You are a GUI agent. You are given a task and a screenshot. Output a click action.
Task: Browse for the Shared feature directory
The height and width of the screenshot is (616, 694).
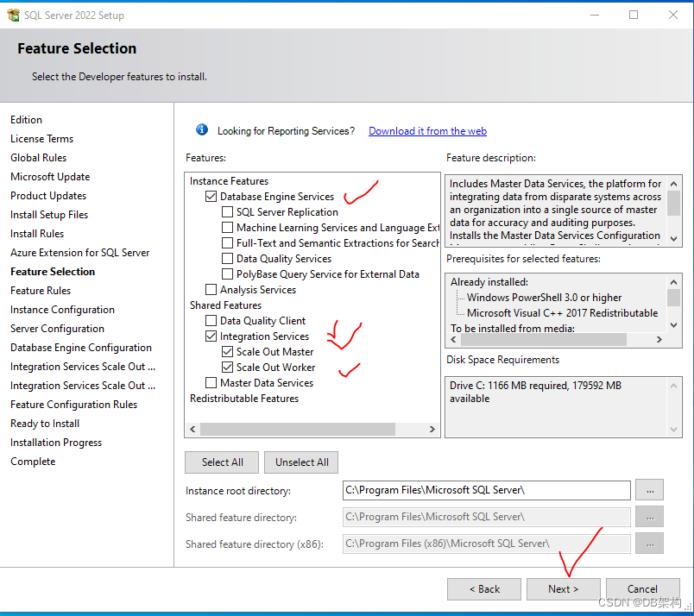650,517
